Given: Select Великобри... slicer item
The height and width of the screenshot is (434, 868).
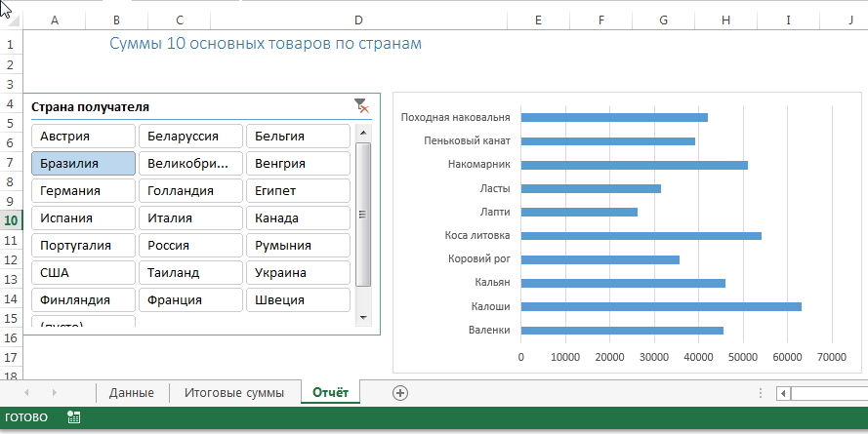Looking at the screenshot, I should (190, 164).
